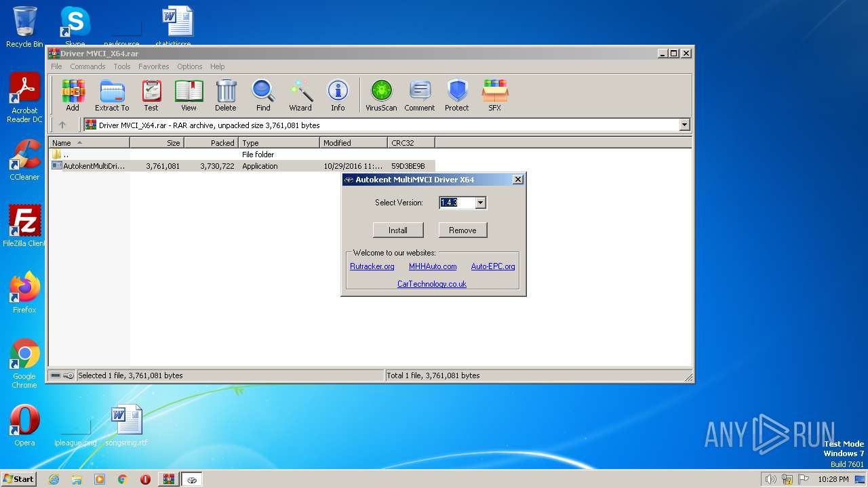Sort by Modified column header
The height and width of the screenshot is (488, 868).
tap(354, 142)
